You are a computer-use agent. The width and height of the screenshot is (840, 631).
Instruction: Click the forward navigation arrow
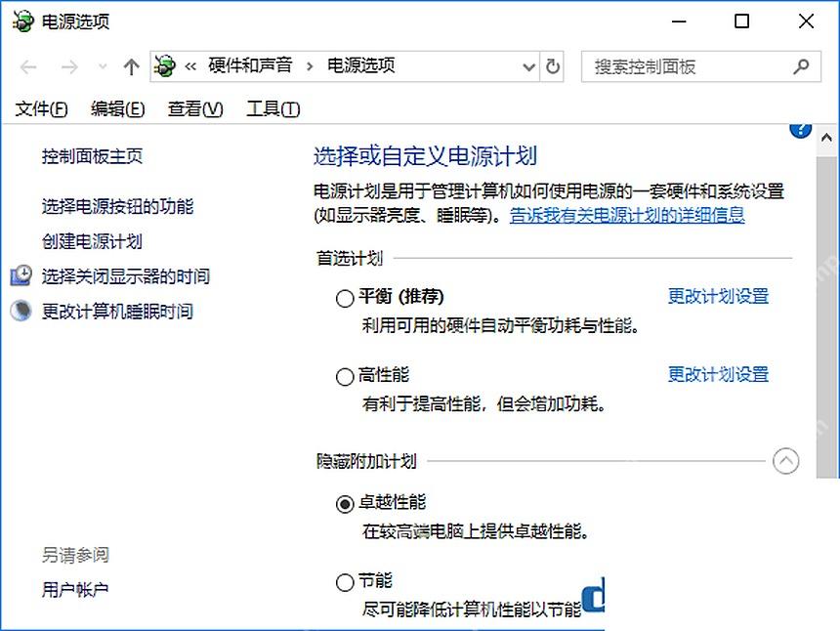[x=69, y=67]
